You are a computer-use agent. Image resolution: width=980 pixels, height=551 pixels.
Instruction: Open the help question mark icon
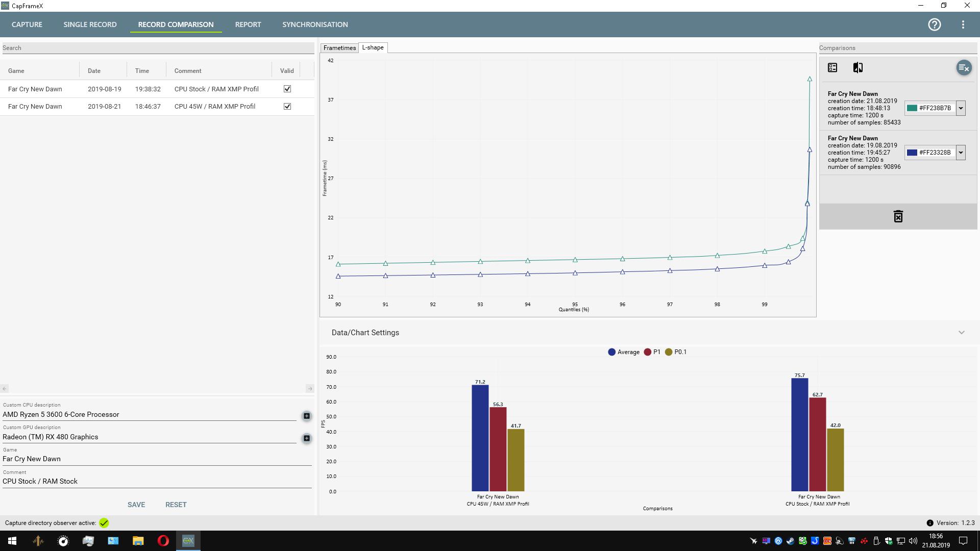[x=934, y=24]
